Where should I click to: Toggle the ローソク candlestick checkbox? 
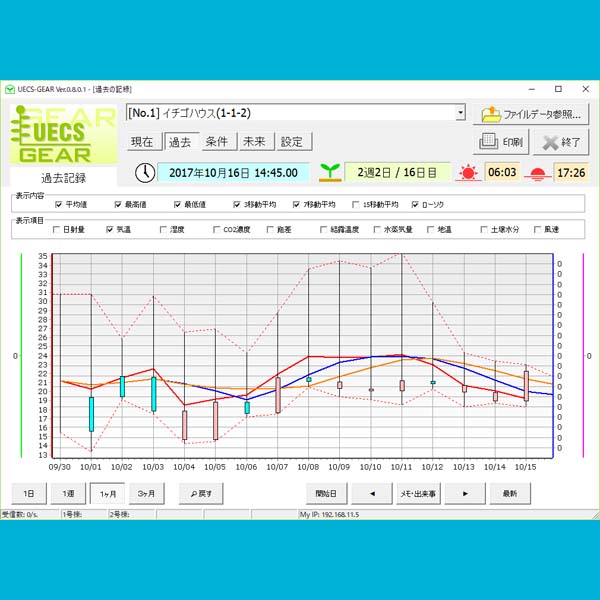(415, 204)
